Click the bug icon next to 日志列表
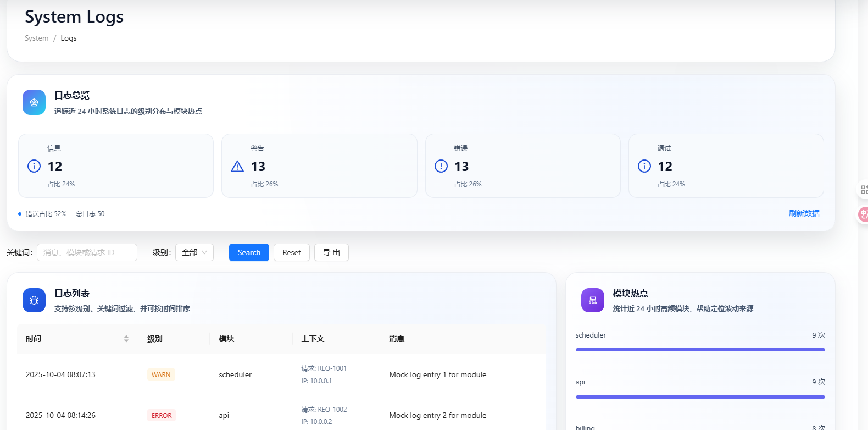Viewport: 868px width, 430px height. pyautogui.click(x=34, y=300)
